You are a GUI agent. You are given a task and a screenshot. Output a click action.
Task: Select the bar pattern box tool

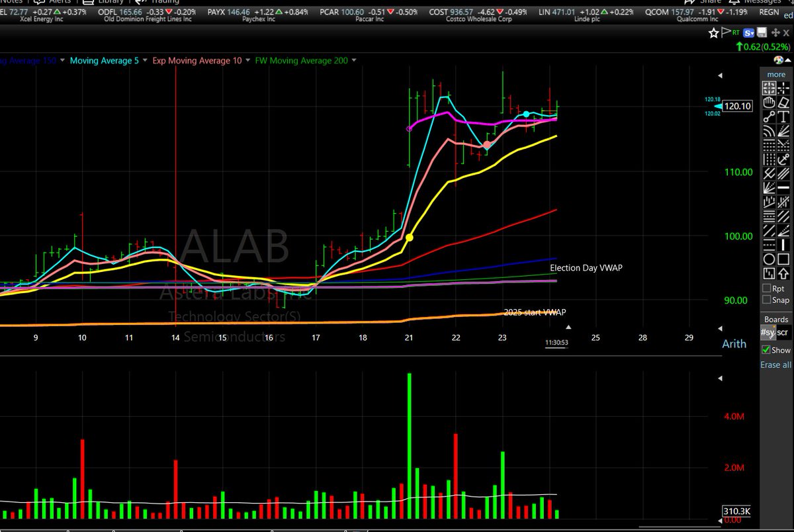click(769, 273)
